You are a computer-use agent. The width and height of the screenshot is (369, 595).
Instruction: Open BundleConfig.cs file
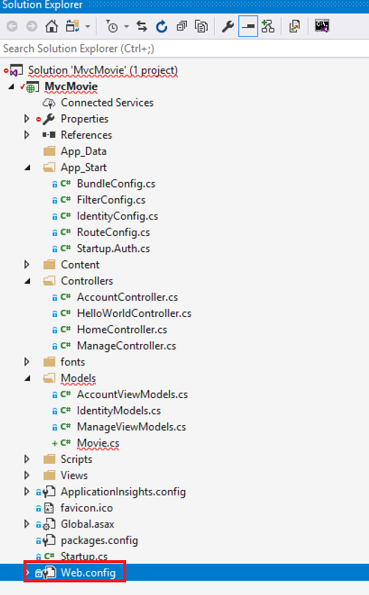click(x=116, y=184)
